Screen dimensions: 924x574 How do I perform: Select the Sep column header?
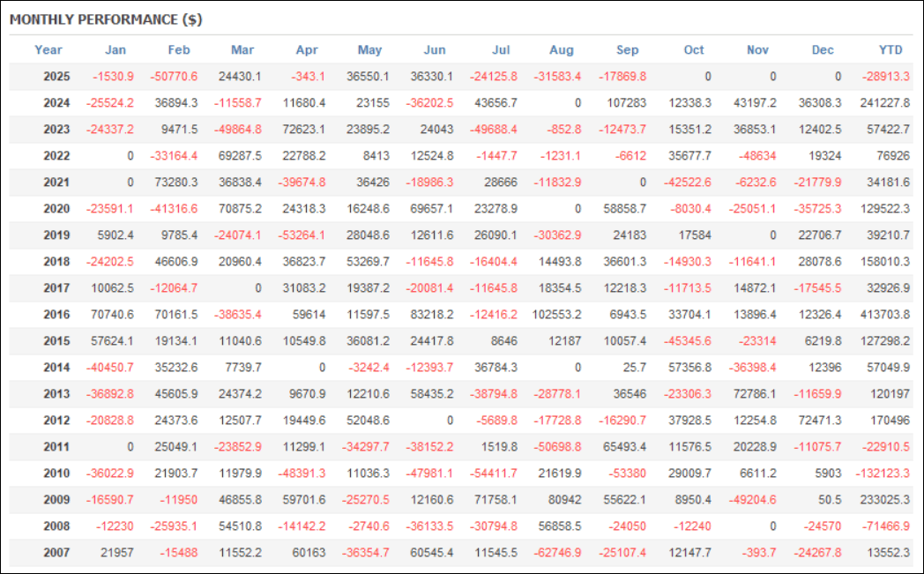[x=630, y=50]
